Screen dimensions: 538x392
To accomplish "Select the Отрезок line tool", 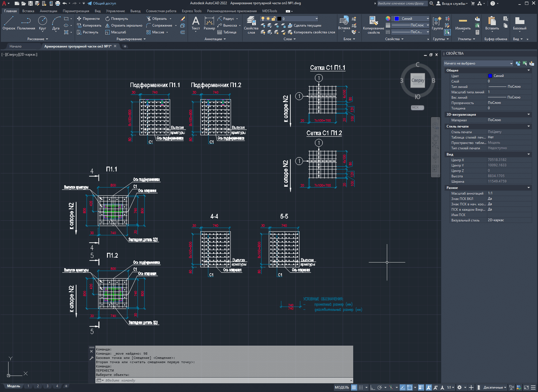I will (9, 23).
